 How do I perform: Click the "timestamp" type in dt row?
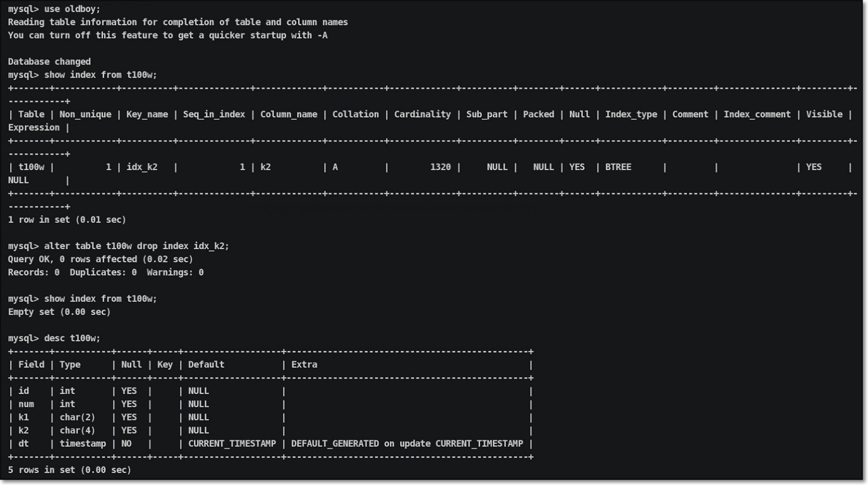coord(82,444)
